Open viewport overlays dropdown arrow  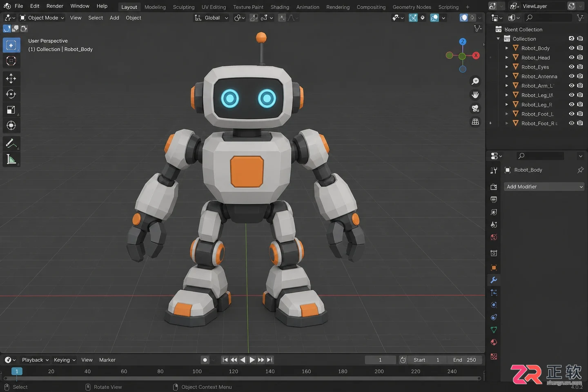point(443,18)
